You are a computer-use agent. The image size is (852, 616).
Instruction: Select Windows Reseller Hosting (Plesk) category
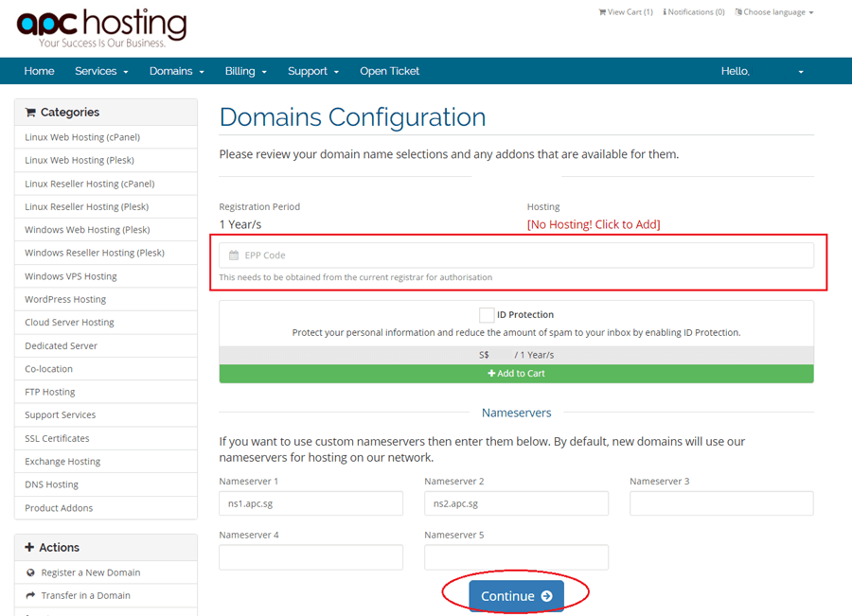pyautogui.click(x=106, y=254)
